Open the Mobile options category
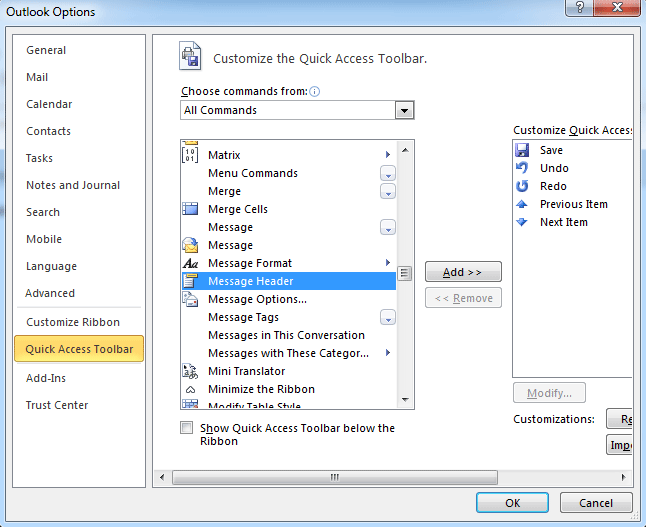Image resolution: width=646 pixels, height=527 pixels. [79, 239]
